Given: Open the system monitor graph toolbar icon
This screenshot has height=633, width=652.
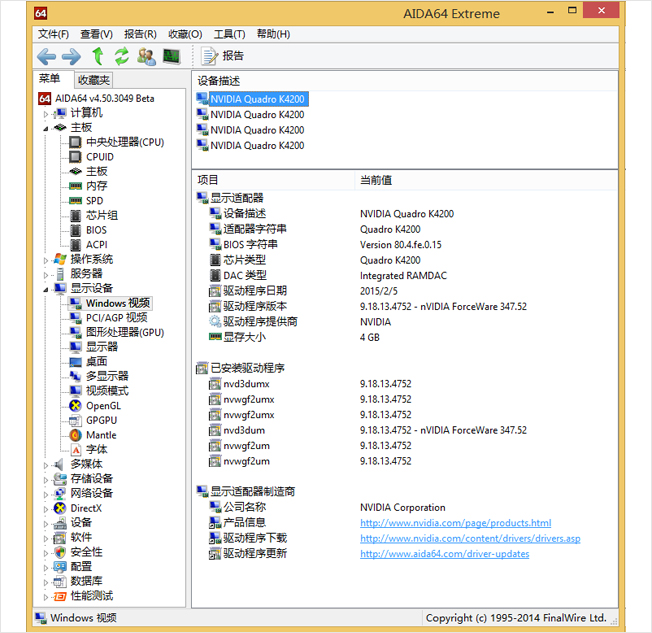Looking at the screenshot, I should pos(171,56).
